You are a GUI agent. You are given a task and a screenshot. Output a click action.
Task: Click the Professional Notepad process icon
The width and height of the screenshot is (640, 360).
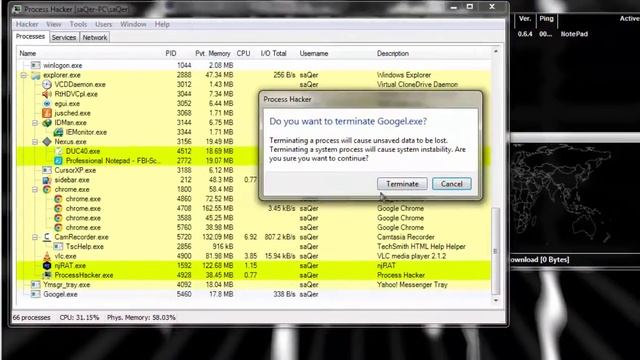point(58,161)
